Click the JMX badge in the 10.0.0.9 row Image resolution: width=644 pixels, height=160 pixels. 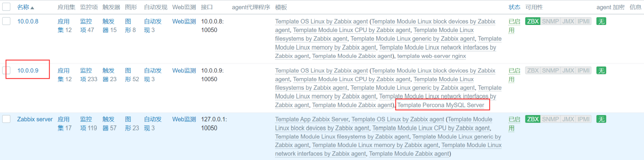click(x=568, y=71)
